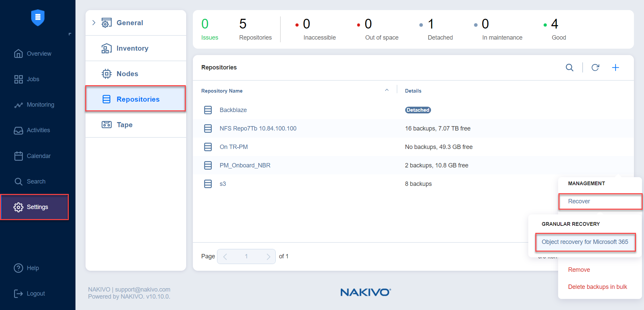This screenshot has height=310, width=644.
Task: Click '2 backups, 10.8 GB free' text
Action: point(436,165)
